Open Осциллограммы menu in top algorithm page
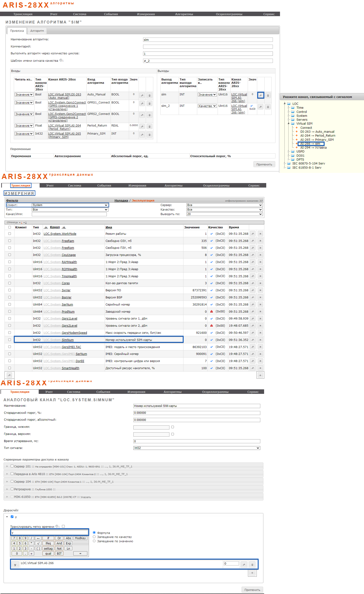 229,14
